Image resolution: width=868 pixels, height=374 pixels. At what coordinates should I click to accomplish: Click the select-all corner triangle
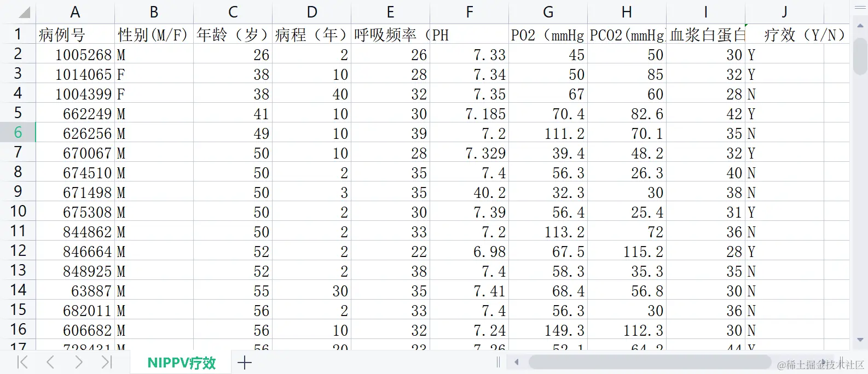[25, 13]
